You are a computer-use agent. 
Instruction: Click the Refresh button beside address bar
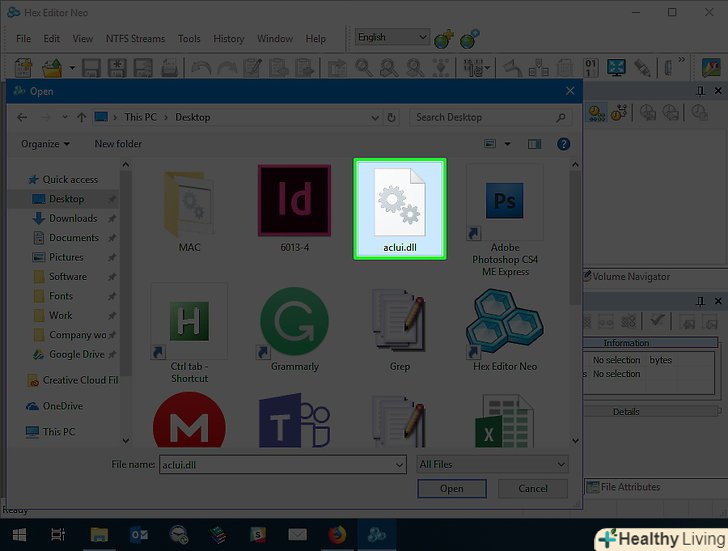tap(391, 118)
